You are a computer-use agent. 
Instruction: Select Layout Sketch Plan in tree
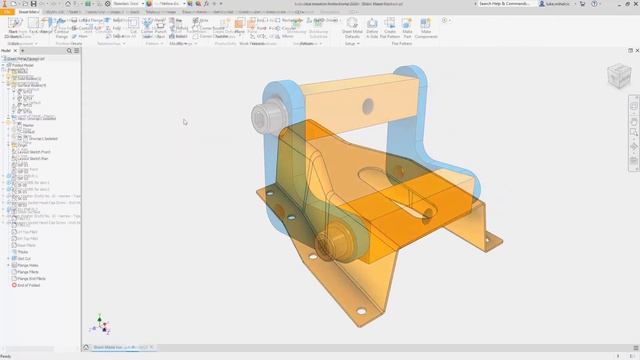click(x=32, y=158)
